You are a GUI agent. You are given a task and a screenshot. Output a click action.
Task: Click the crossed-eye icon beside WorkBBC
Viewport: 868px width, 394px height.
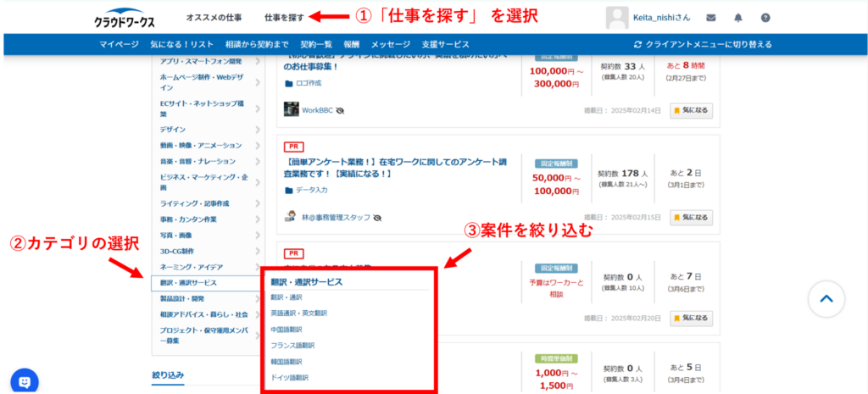point(340,110)
